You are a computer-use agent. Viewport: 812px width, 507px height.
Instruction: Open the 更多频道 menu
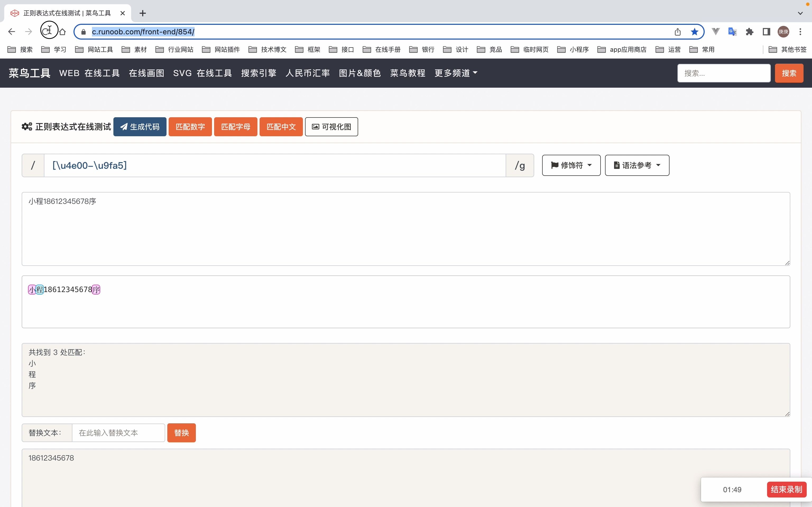pos(456,73)
